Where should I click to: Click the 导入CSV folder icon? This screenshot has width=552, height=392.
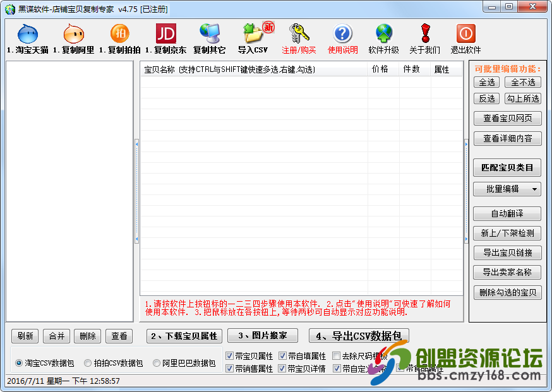(x=253, y=33)
